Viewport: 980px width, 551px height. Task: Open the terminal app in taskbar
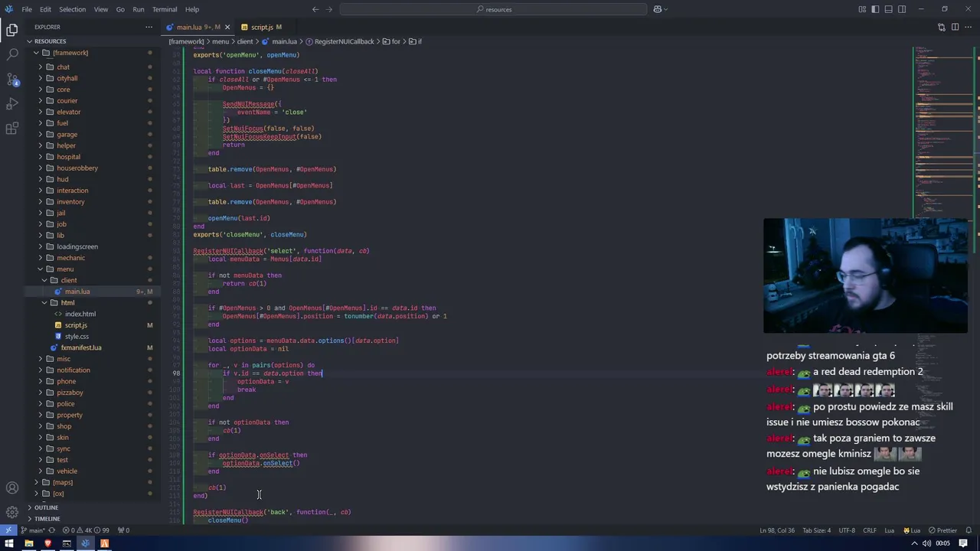tap(67, 543)
